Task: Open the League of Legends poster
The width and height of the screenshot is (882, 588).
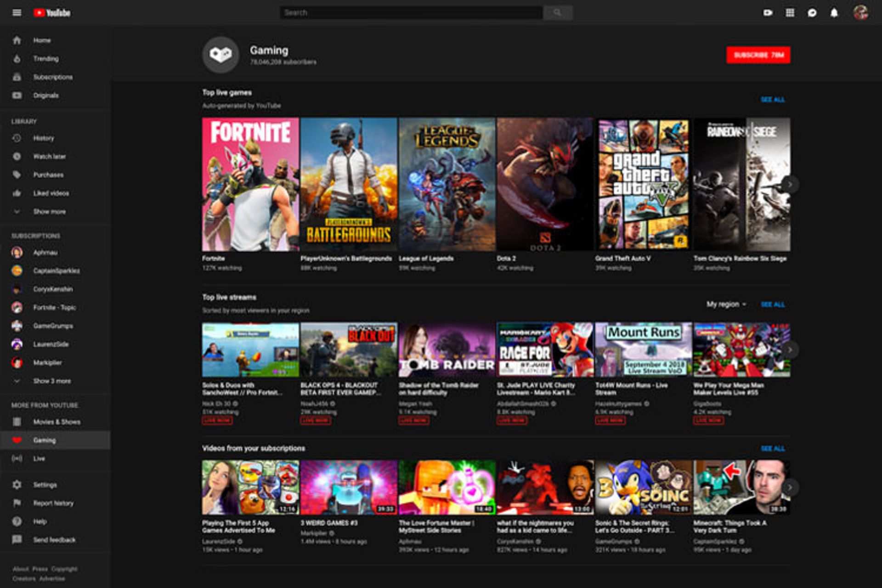Action: (447, 184)
